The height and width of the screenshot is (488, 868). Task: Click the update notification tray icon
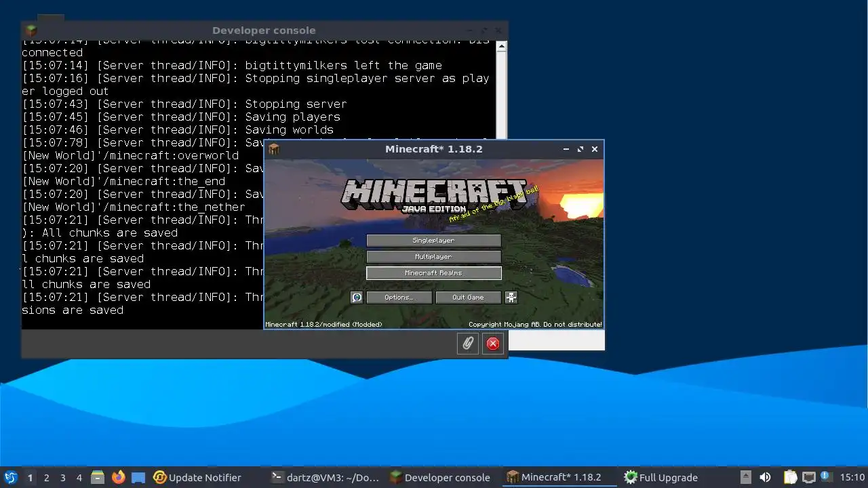point(825,476)
